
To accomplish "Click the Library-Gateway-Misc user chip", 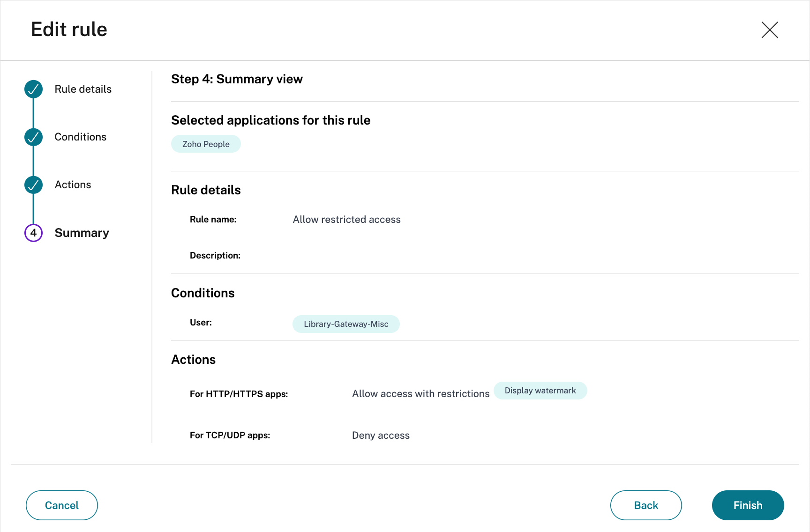I will (x=346, y=324).
